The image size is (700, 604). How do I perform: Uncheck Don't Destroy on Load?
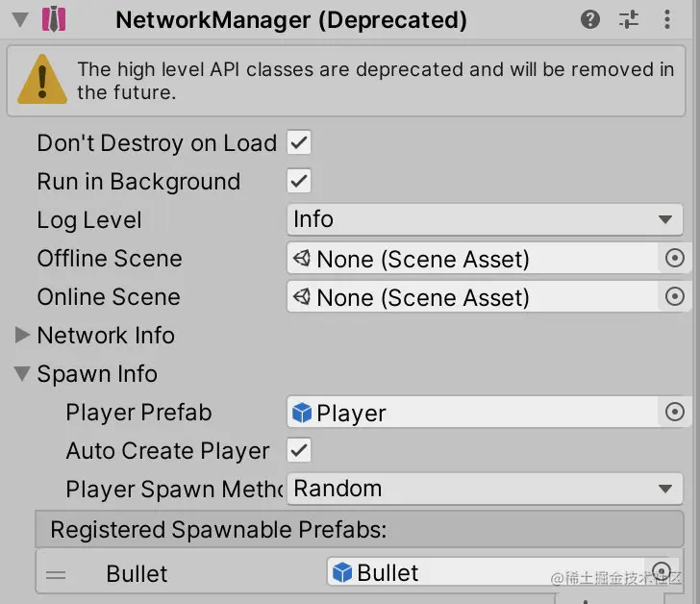[299, 143]
